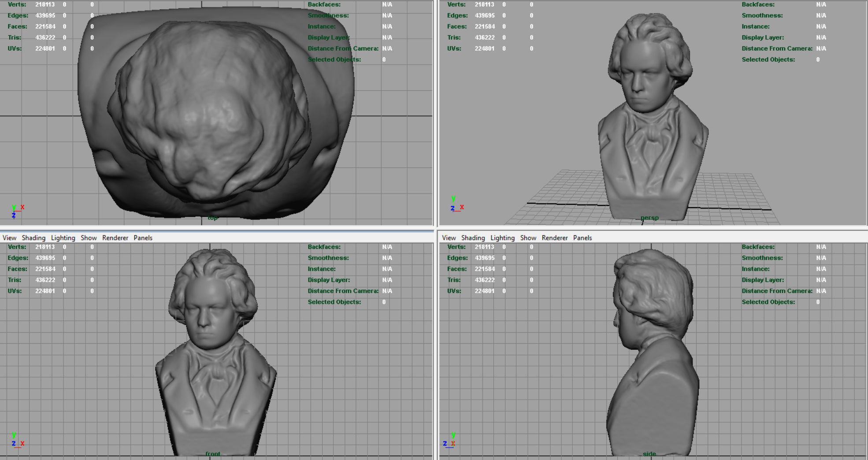Image resolution: width=868 pixels, height=460 pixels.
Task: Click 'Tris:' label in side viewport
Action: point(454,280)
